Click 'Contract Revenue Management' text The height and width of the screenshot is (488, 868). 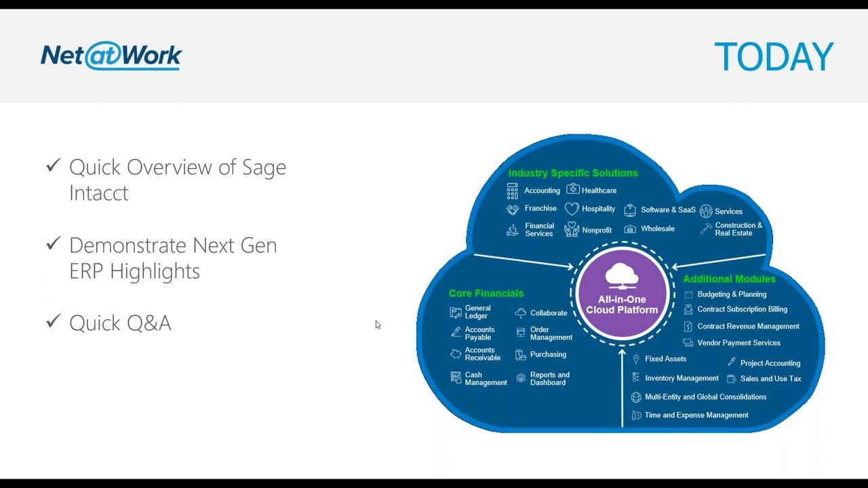(749, 327)
